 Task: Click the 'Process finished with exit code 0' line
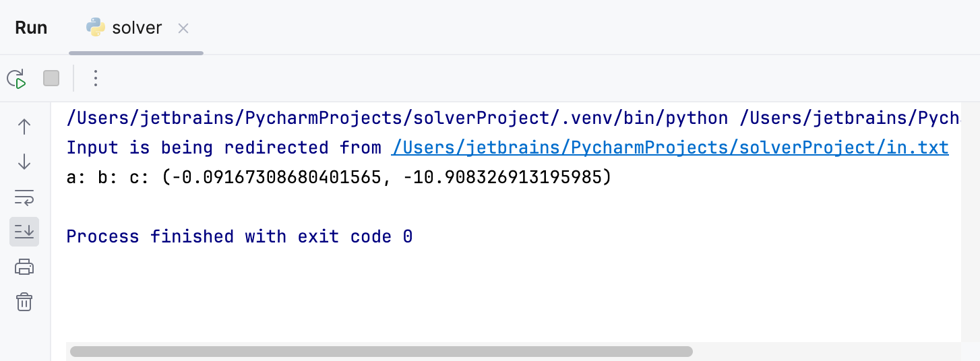[239, 236]
